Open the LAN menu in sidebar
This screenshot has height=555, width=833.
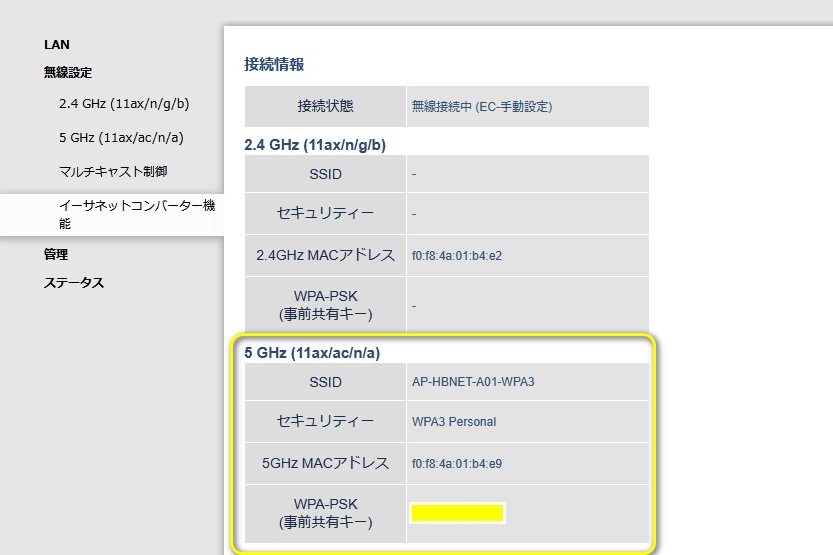[x=57, y=45]
